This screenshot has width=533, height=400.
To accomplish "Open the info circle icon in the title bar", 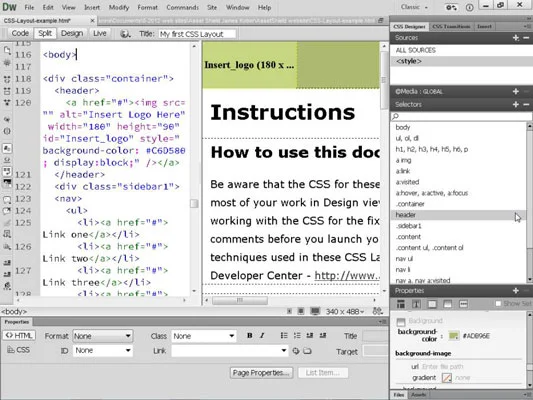I will pyautogui.click(x=469, y=7).
